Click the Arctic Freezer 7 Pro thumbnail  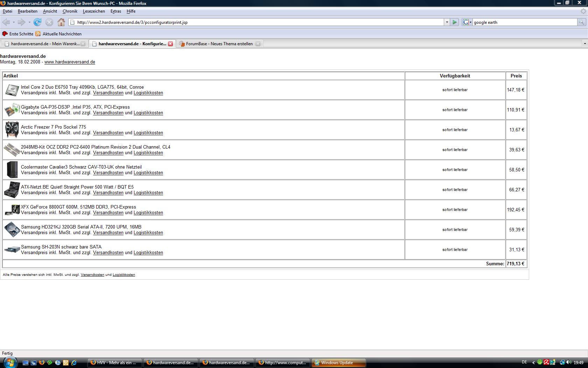(x=12, y=130)
